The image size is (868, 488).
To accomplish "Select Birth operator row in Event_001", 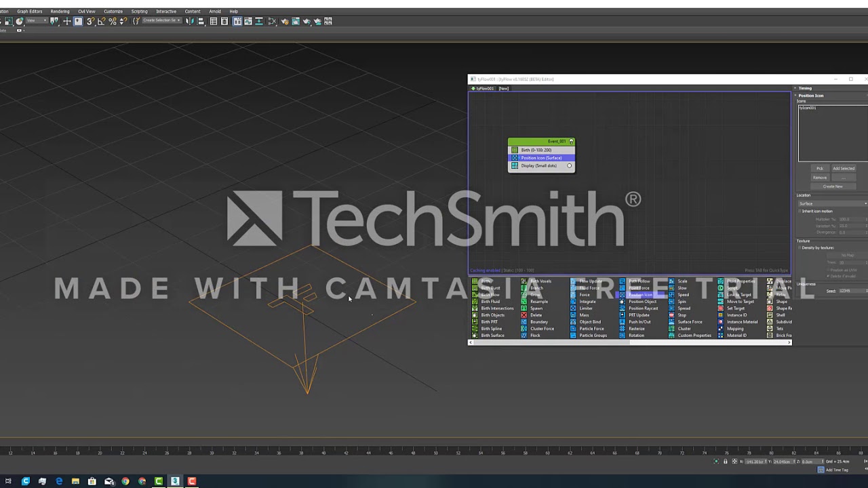I will 541,150.
